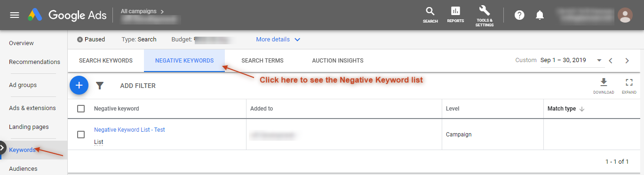This screenshot has width=644, height=175.
Task: Open the custom date range dropdown
Action: point(571,61)
